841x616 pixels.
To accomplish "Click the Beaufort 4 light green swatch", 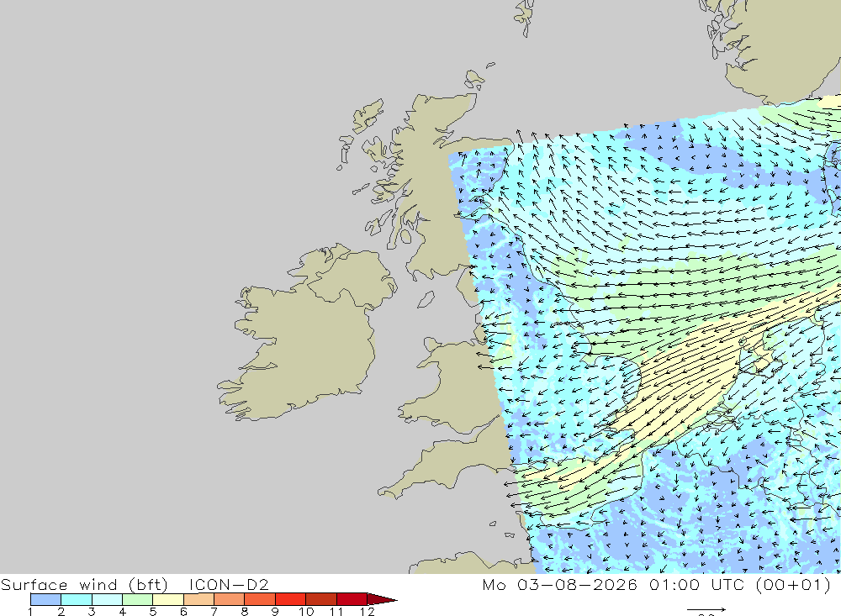I will 137,599.
